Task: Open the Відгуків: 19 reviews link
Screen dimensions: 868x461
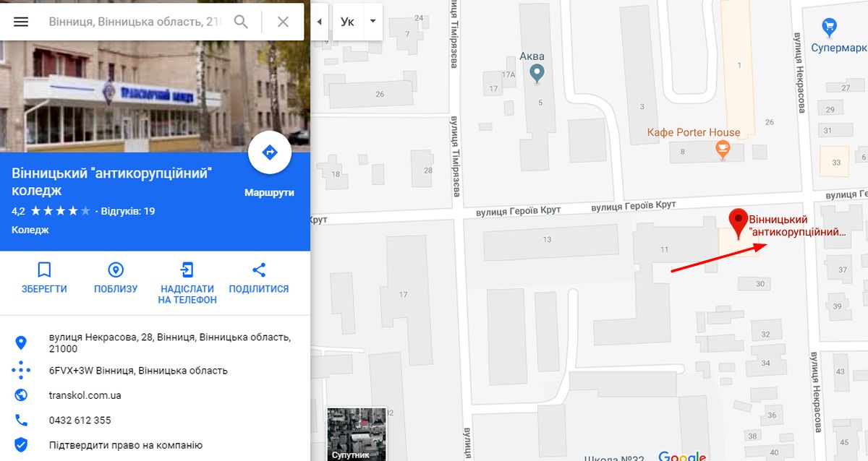Action: tap(128, 212)
